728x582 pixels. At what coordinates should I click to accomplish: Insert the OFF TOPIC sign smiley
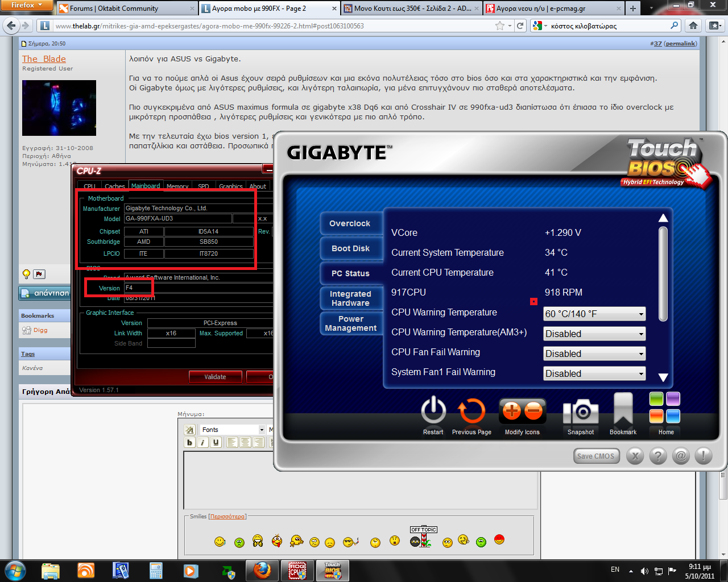423,537
